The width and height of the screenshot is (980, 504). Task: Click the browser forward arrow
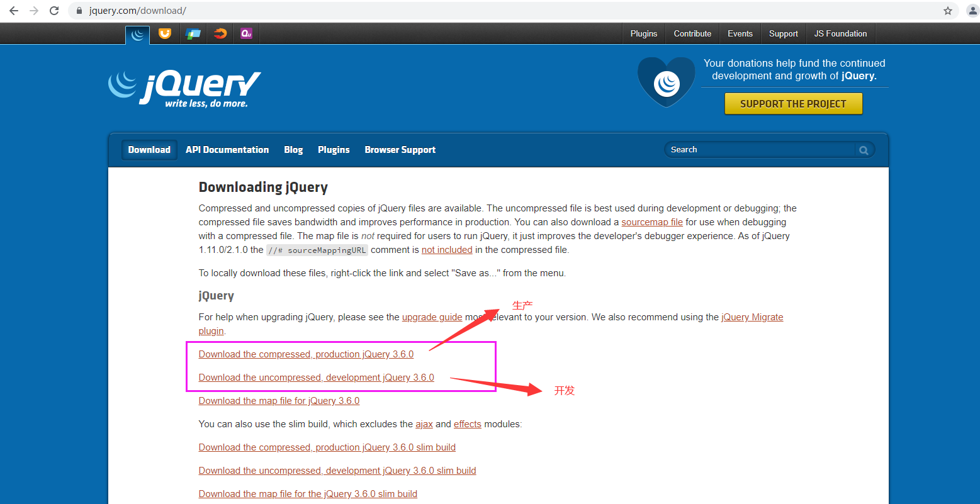point(34,11)
